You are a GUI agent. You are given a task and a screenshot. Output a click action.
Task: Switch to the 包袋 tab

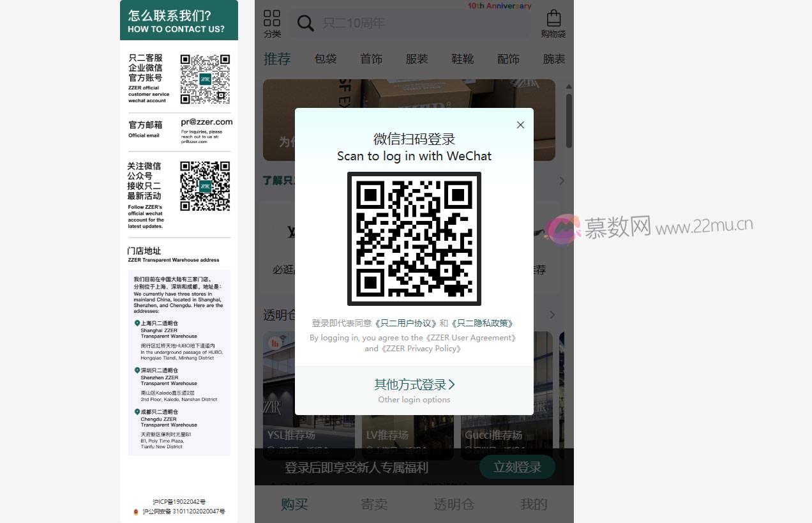coord(326,59)
